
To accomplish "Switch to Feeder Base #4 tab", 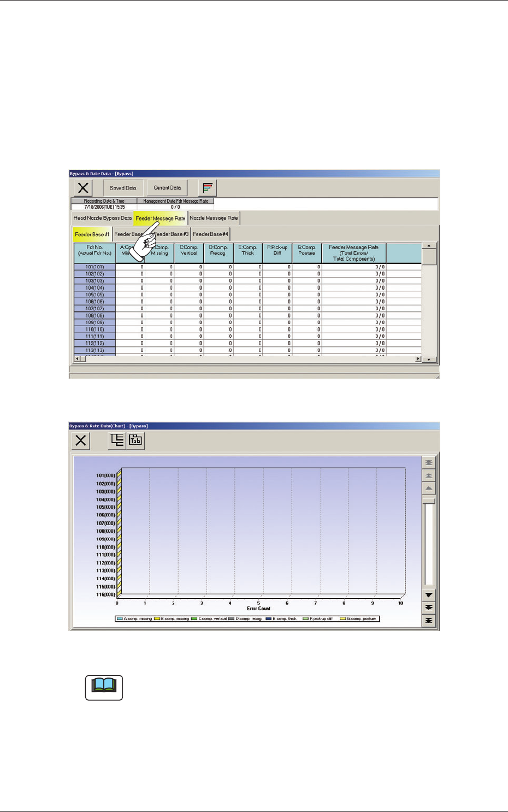I will [x=210, y=234].
